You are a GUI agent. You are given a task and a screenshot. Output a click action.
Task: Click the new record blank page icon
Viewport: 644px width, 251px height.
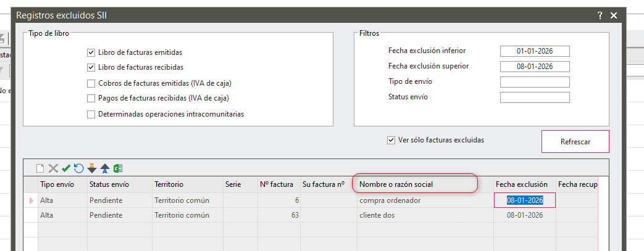click(x=41, y=168)
